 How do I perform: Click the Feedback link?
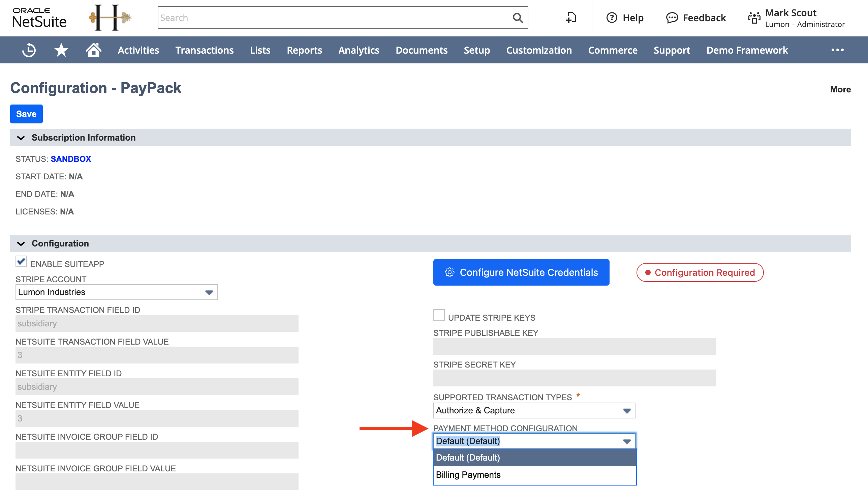pos(704,18)
